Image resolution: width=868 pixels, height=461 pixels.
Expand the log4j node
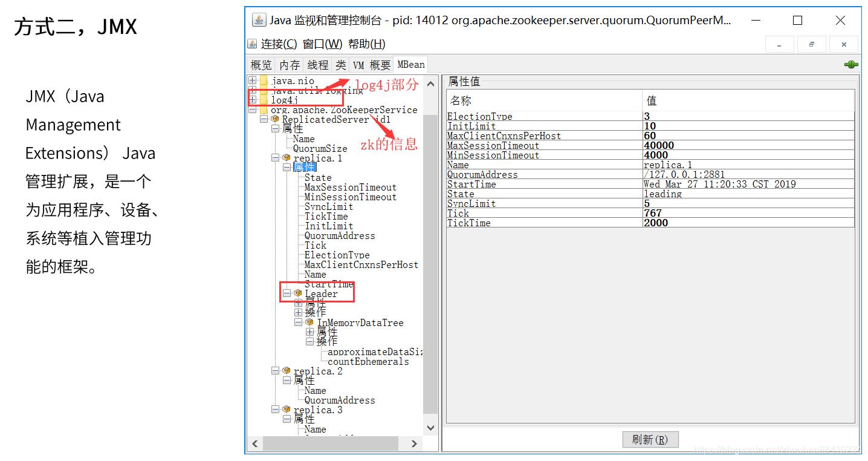(253, 100)
